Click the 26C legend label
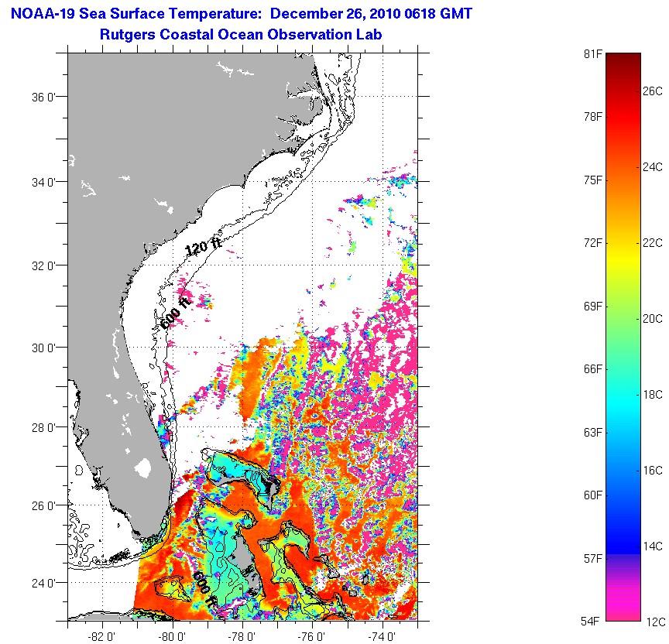Viewport: 669px width, 644px height. 653,91
